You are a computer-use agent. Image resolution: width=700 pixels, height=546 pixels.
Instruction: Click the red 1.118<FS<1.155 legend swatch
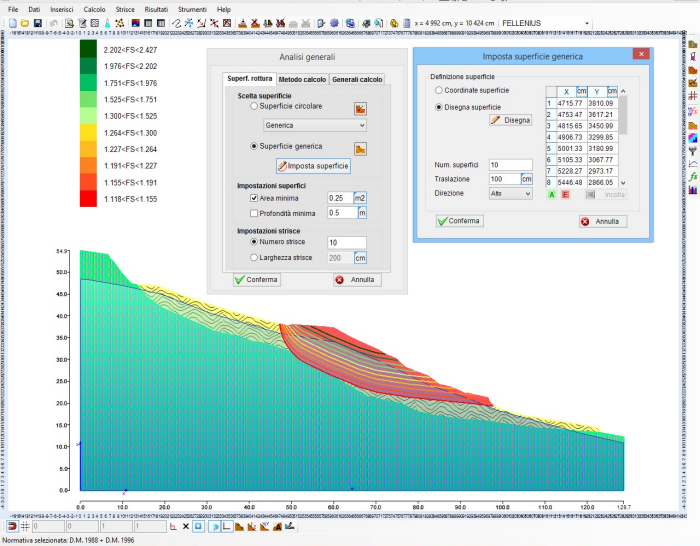click(88, 199)
